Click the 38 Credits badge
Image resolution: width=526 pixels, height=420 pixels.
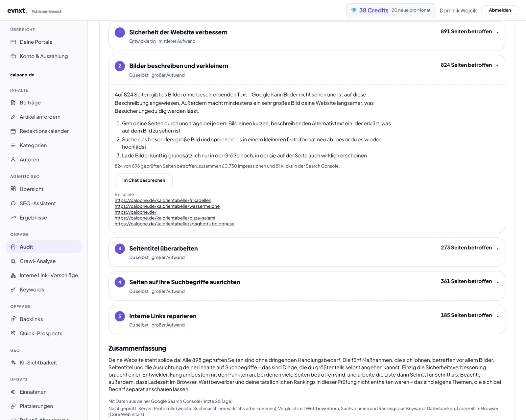[x=391, y=10]
